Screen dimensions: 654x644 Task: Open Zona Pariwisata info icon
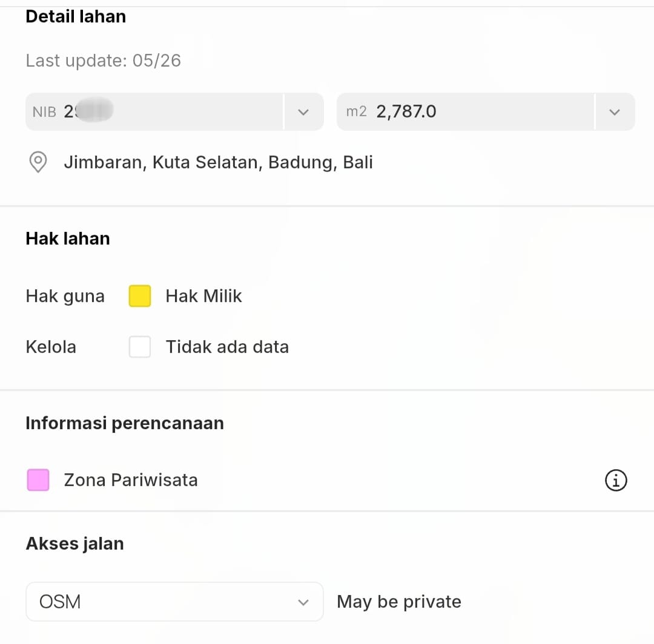616,480
